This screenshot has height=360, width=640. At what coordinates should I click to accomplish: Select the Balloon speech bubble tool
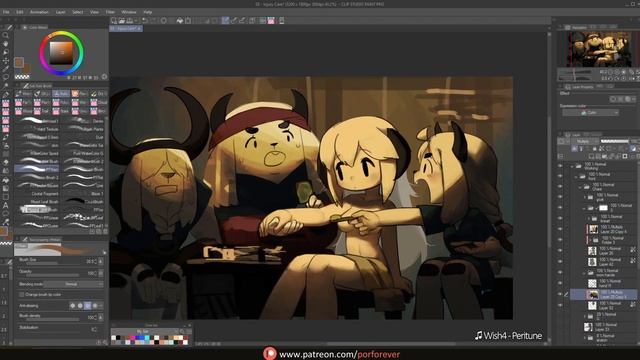[6, 213]
